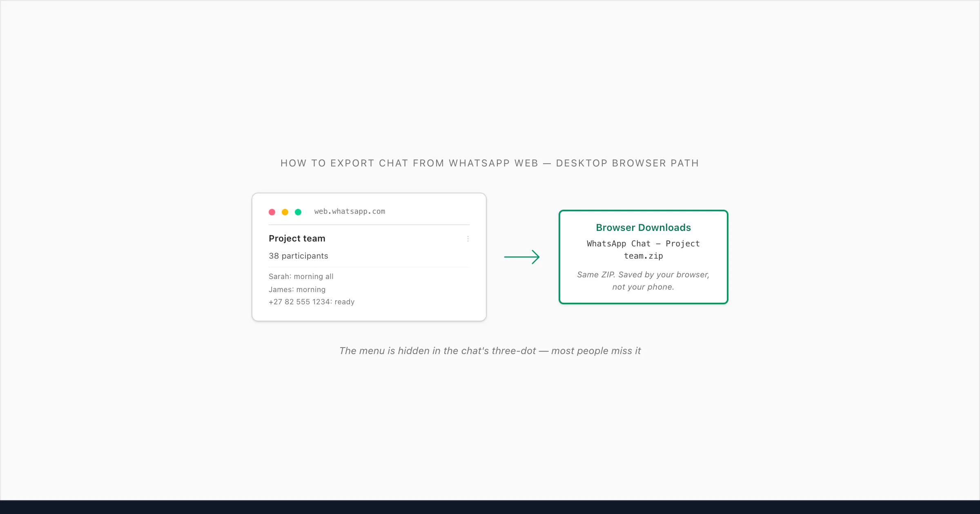Image resolution: width=980 pixels, height=514 pixels.
Task: Click the yellow window dot
Action: coord(285,212)
